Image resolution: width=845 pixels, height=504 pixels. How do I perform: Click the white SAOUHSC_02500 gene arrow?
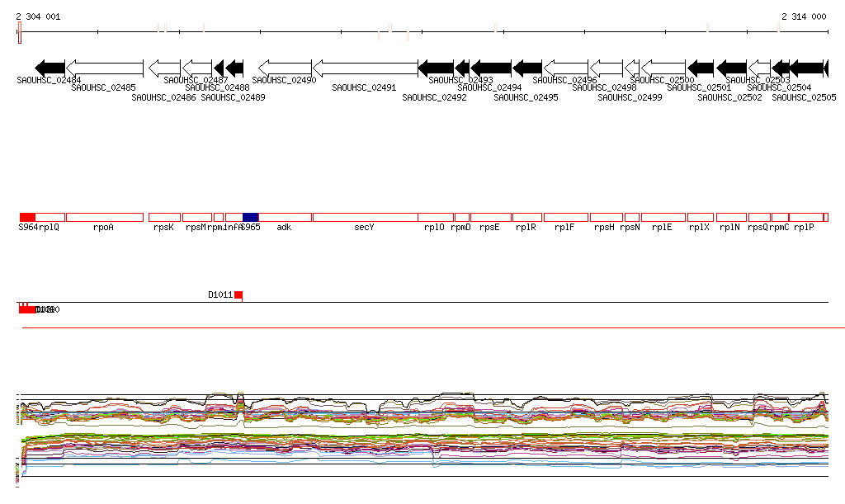click(x=663, y=68)
